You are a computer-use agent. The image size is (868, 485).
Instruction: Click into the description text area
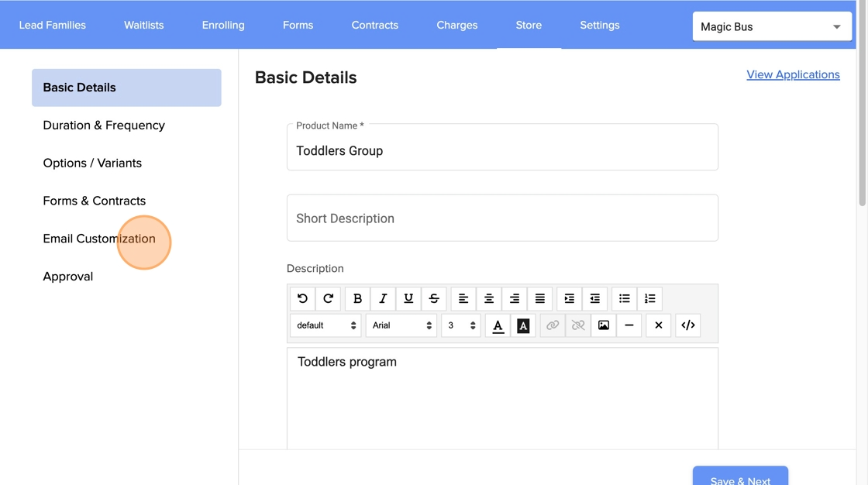point(503,399)
